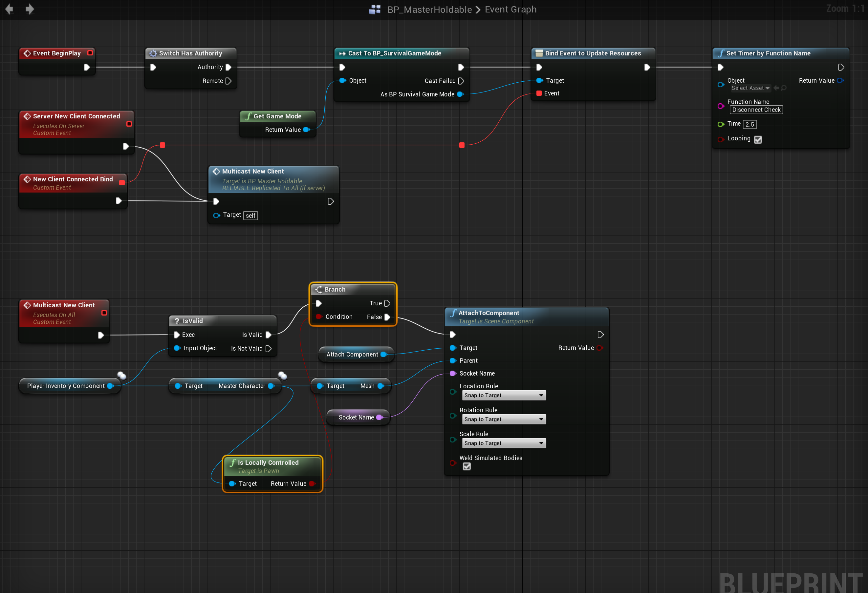
Task: Click the reroute node on the red wire
Action: (x=163, y=145)
